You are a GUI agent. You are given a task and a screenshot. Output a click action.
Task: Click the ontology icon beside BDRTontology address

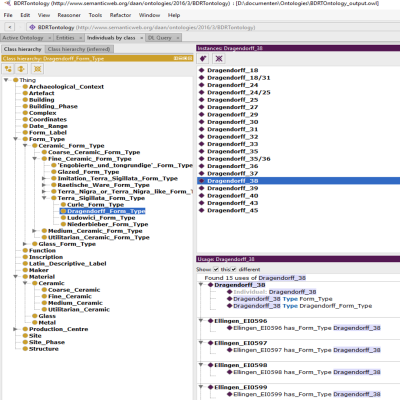coord(32,27)
